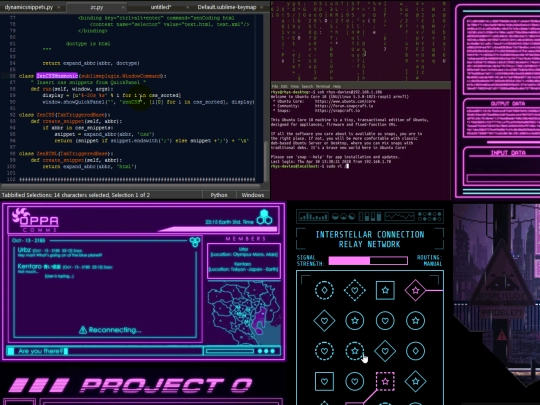Image resolution: width=540 pixels, height=405 pixels.
Task: Click the INPUT DATA panel header
Action: [x=508, y=153]
